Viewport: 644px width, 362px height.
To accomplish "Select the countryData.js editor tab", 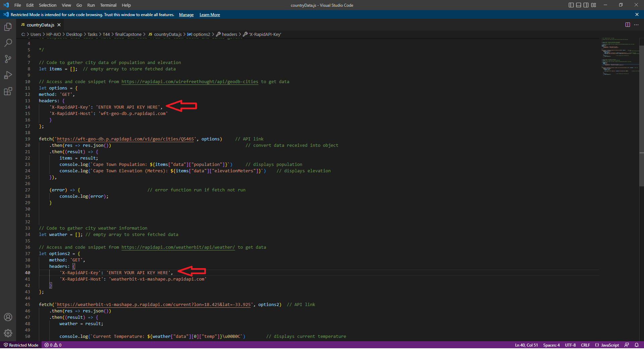I will point(40,25).
